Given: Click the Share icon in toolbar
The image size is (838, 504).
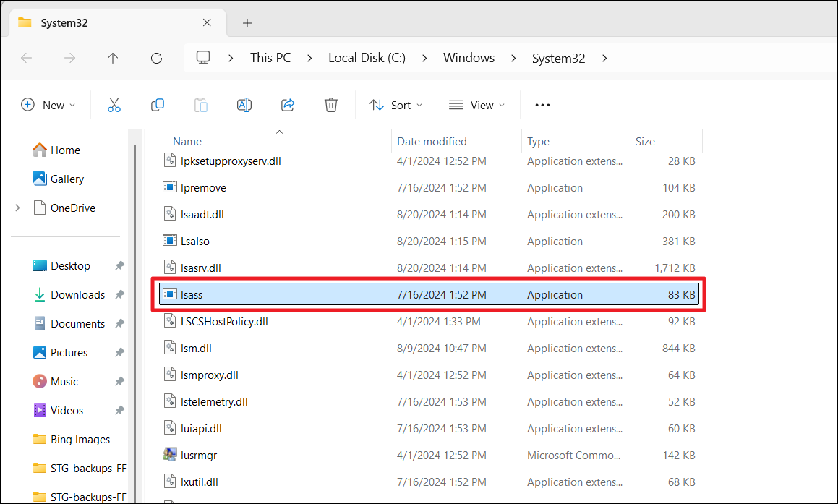Looking at the screenshot, I should (x=288, y=105).
